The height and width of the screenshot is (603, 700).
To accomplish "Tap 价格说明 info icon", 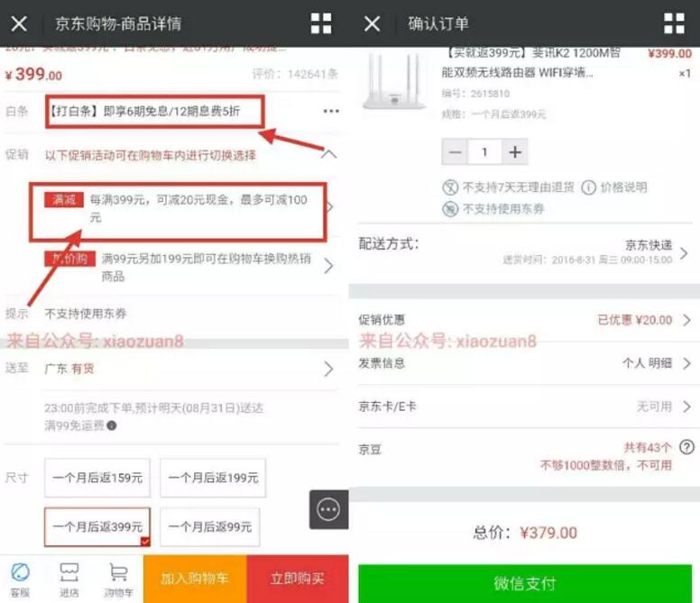I will click(588, 187).
